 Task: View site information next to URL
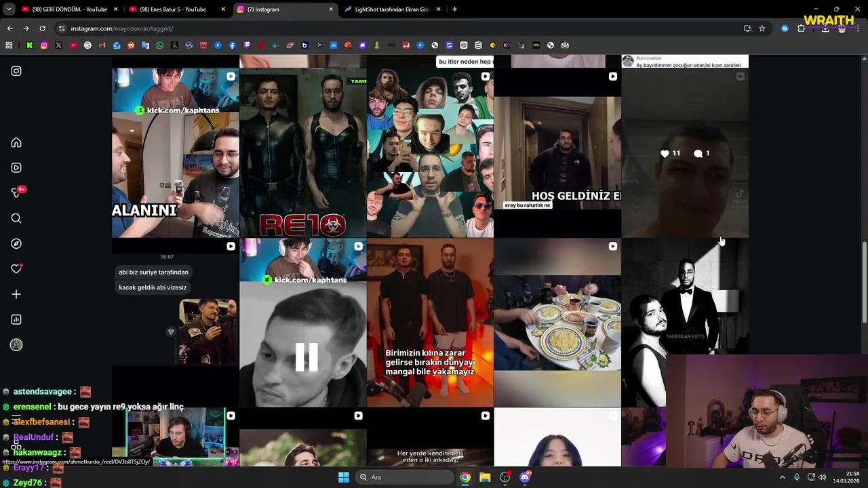pyautogui.click(x=62, y=28)
